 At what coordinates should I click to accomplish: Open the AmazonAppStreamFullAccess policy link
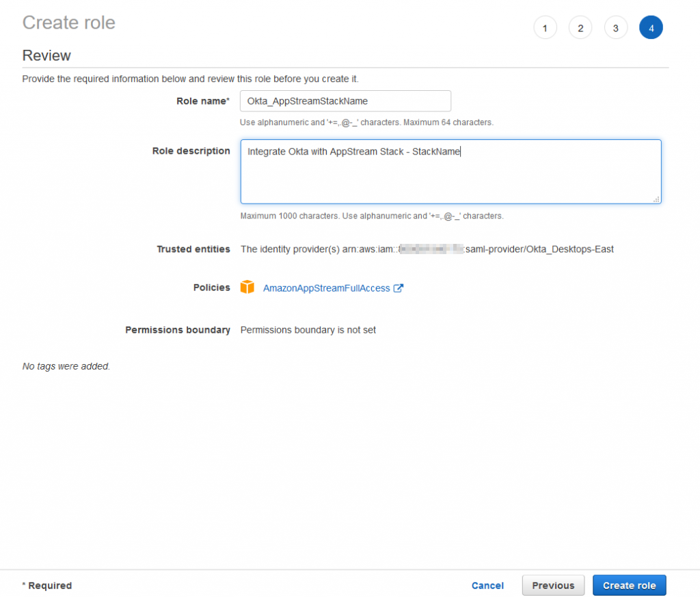(326, 288)
